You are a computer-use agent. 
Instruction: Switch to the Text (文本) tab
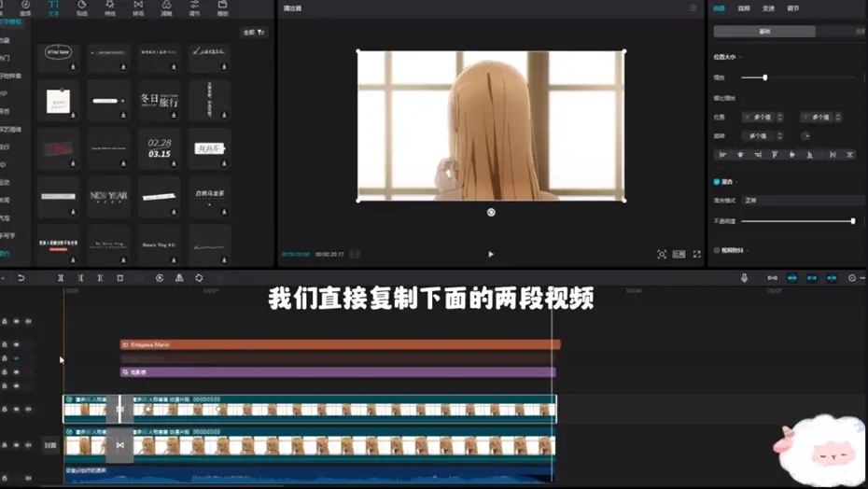[x=54, y=7]
